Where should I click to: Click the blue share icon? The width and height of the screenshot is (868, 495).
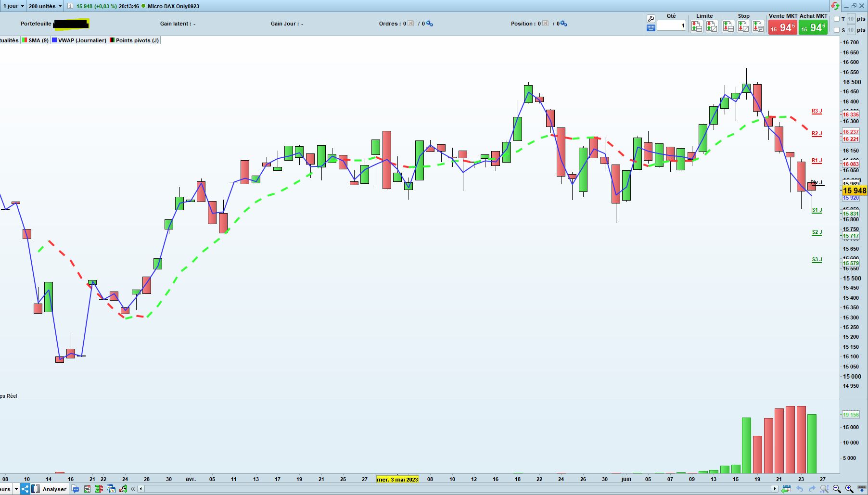tap(25, 489)
